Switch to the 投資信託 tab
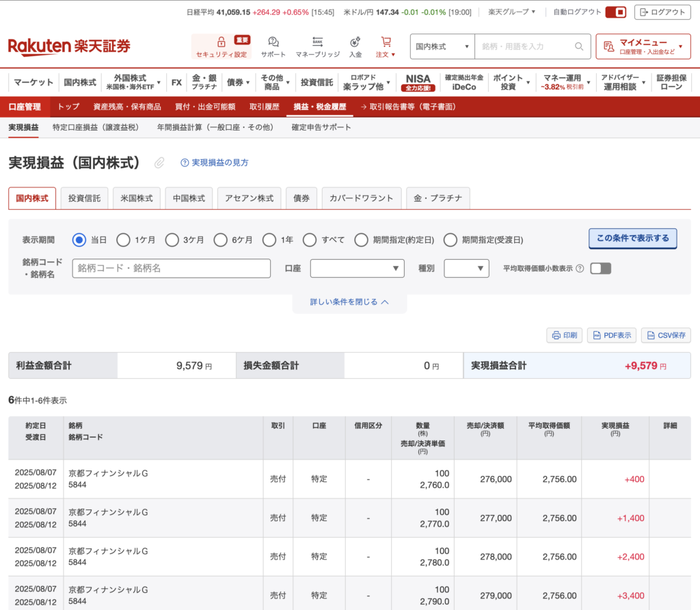The height and width of the screenshot is (610, 700). [84, 198]
